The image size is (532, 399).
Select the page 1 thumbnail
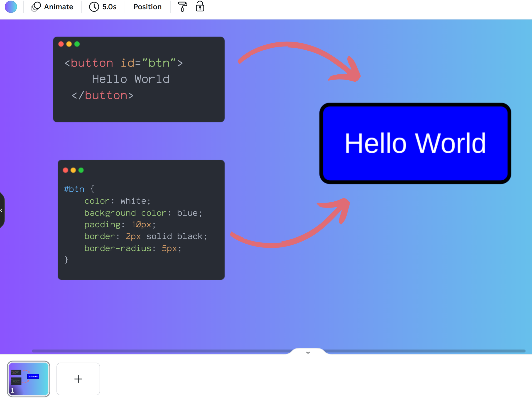28,379
